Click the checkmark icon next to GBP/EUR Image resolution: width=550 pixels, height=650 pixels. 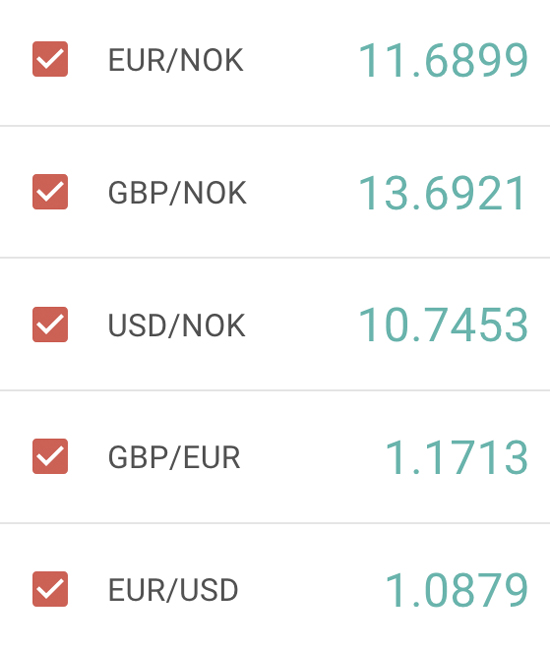[x=50, y=456]
